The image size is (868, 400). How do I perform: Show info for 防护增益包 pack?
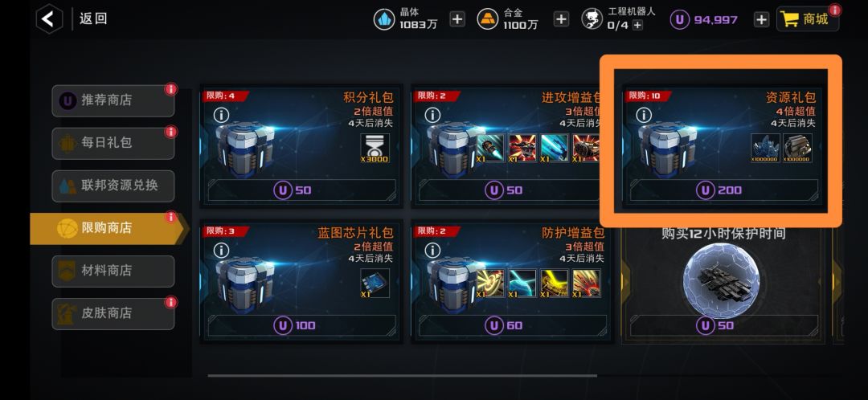coord(432,250)
